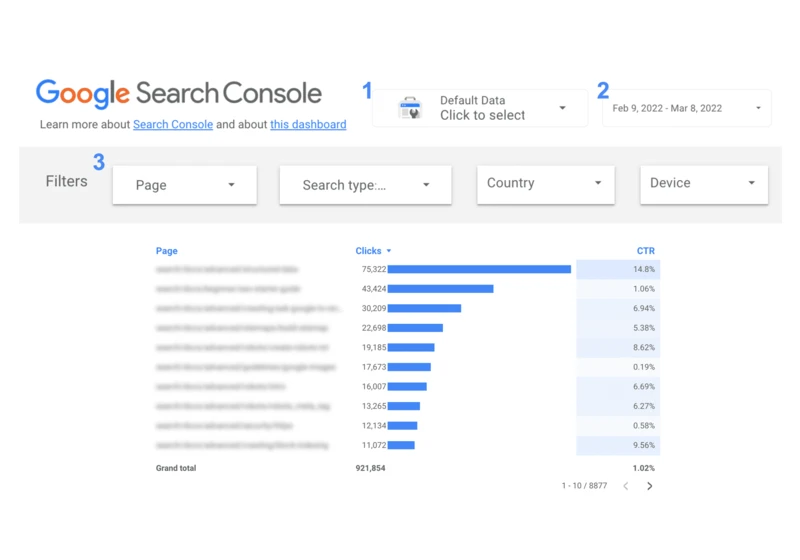Click the 1 - 10 / 8877 pagination text

[585, 486]
